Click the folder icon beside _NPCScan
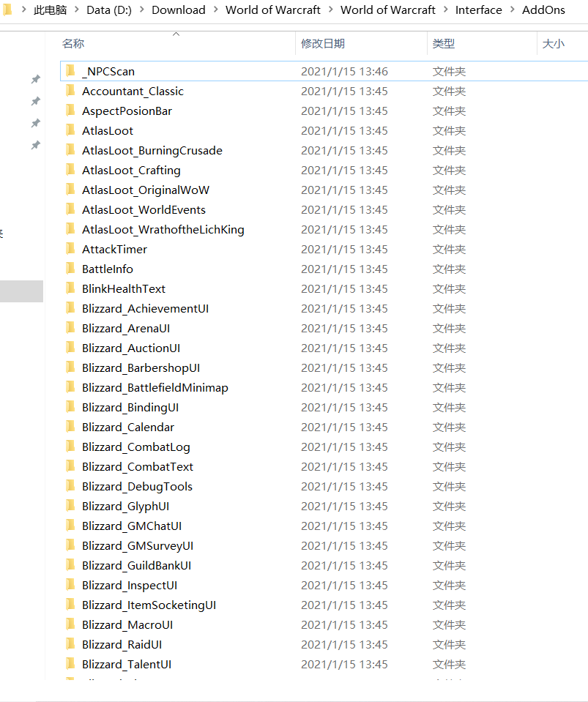Viewport: 588px width, 702px height. (x=70, y=71)
